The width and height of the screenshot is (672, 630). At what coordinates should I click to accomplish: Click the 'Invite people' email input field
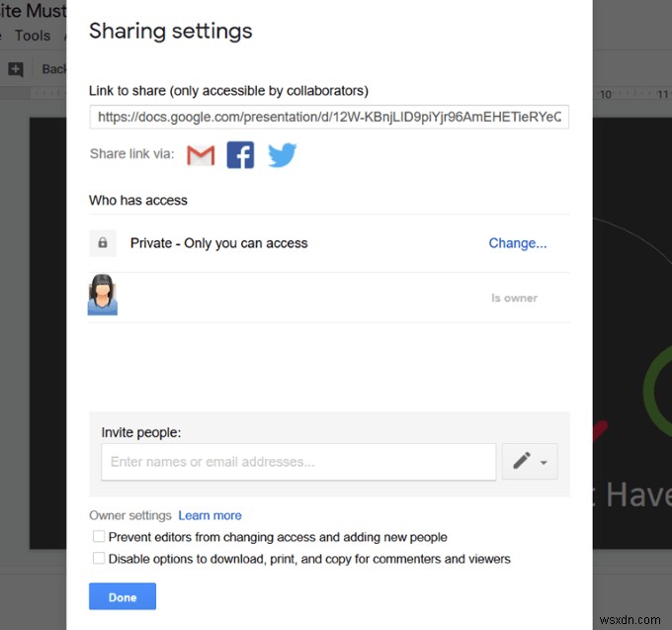(298, 461)
